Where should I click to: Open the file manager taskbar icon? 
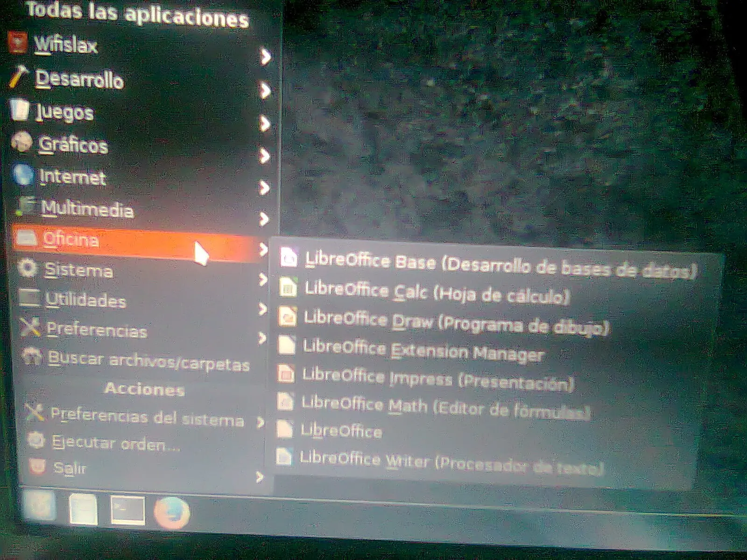[x=83, y=510]
